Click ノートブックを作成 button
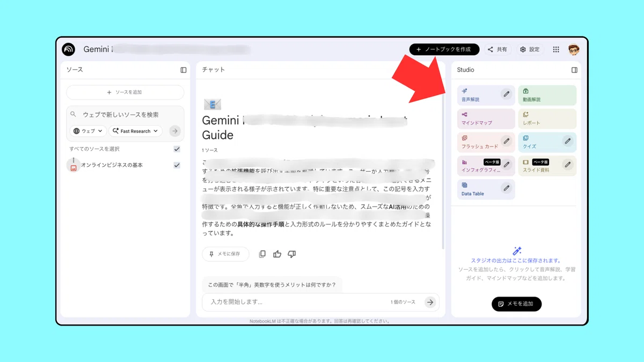The image size is (644, 362). (x=444, y=49)
